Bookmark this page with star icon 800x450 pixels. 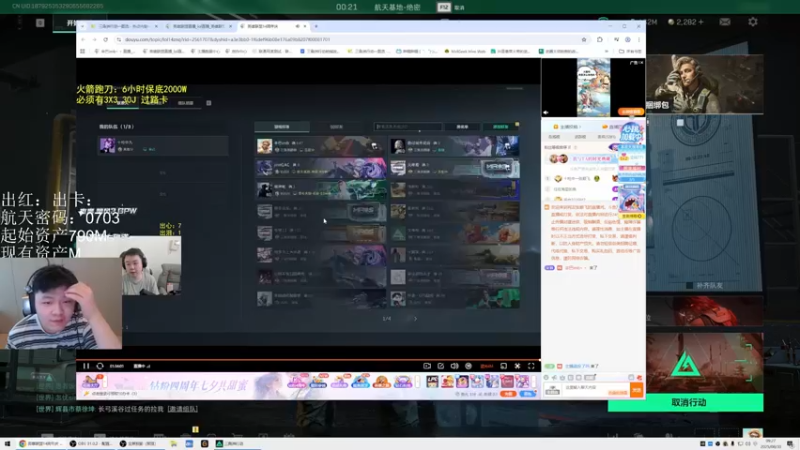click(584, 39)
